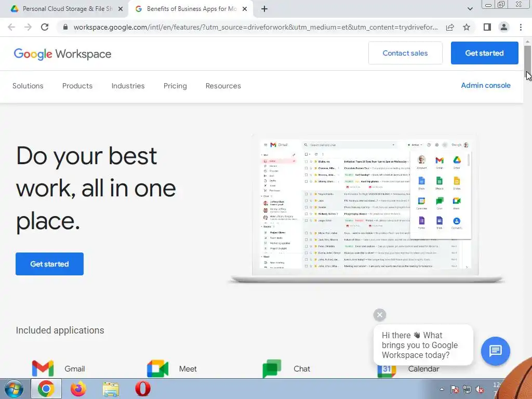Click Chrome in the taskbar
The height and width of the screenshot is (399, 532).
click(x=46, y=389)
